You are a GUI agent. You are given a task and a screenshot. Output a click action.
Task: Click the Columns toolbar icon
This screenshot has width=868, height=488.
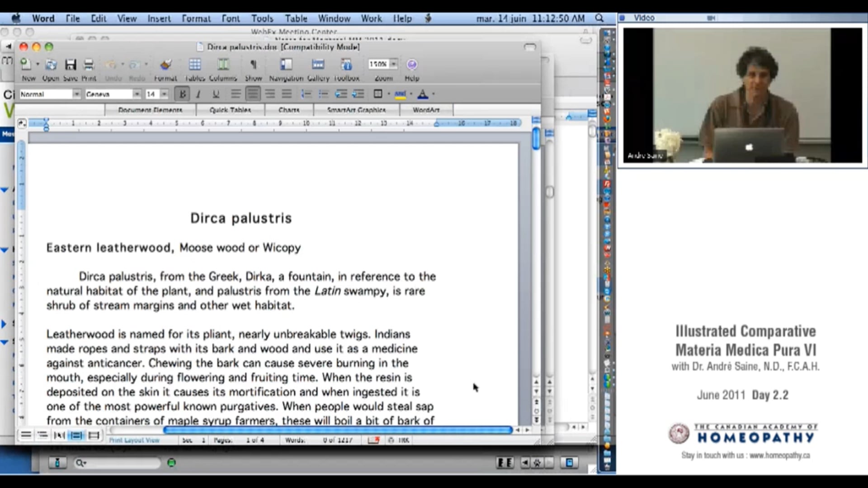[223, 65]
